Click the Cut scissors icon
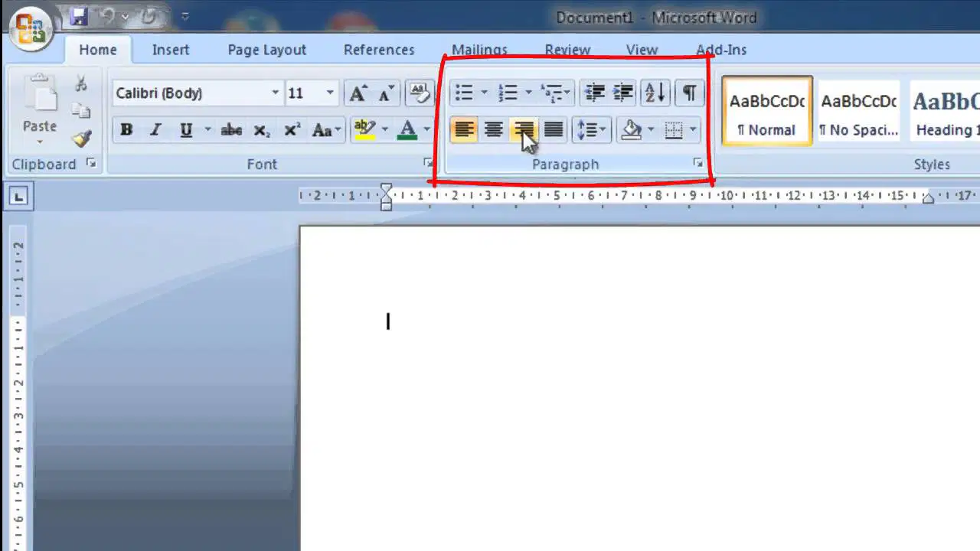 (x=81, y=83)
